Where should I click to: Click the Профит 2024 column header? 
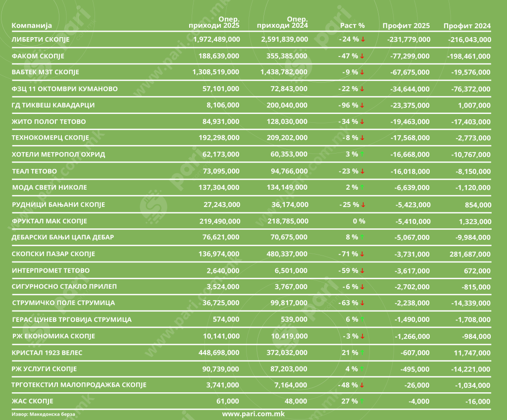click(x=467, y=26)
